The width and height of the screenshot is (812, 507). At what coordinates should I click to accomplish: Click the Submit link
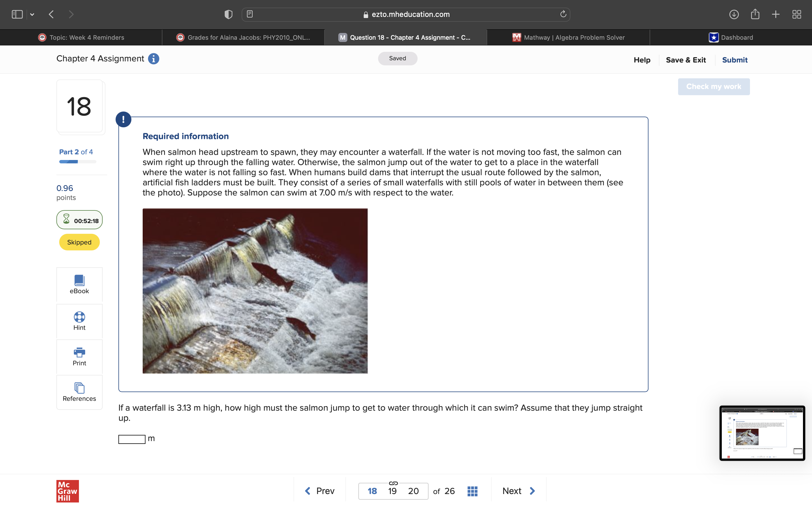[x=734, y=60]
